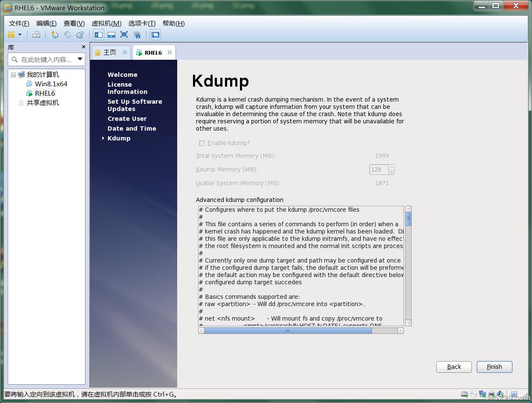The image size is (532, 403).
Task: Click the vertical scrollbar down arrow
Action: [408, 323]
